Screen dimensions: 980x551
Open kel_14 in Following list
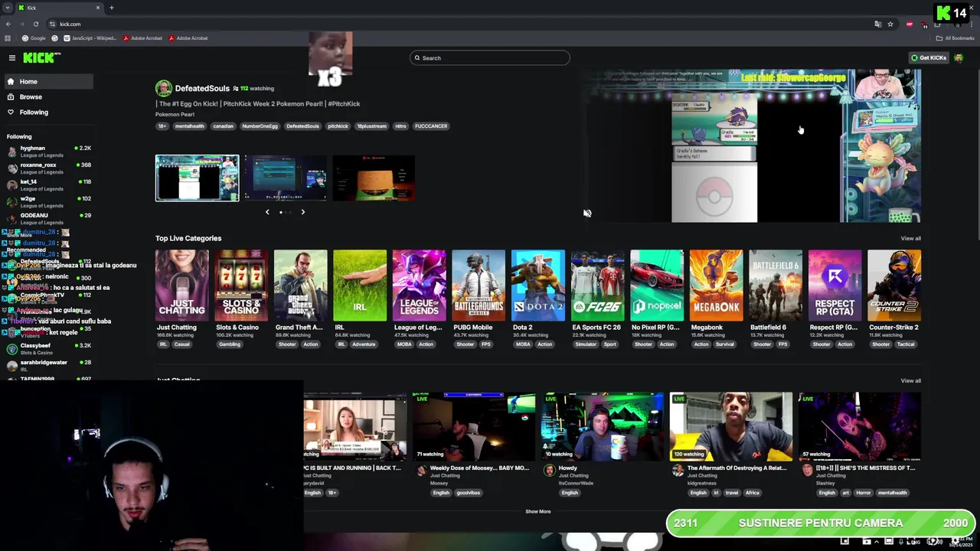pos(47,185)
